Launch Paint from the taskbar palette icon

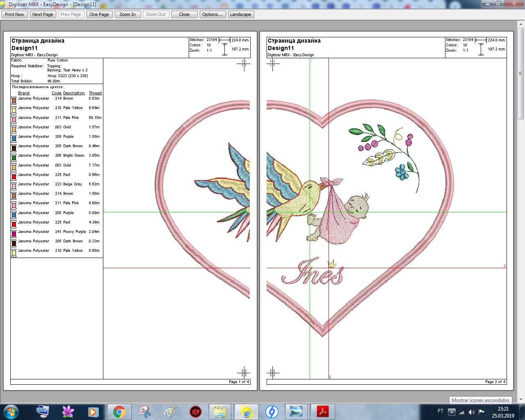click(170, 411)
